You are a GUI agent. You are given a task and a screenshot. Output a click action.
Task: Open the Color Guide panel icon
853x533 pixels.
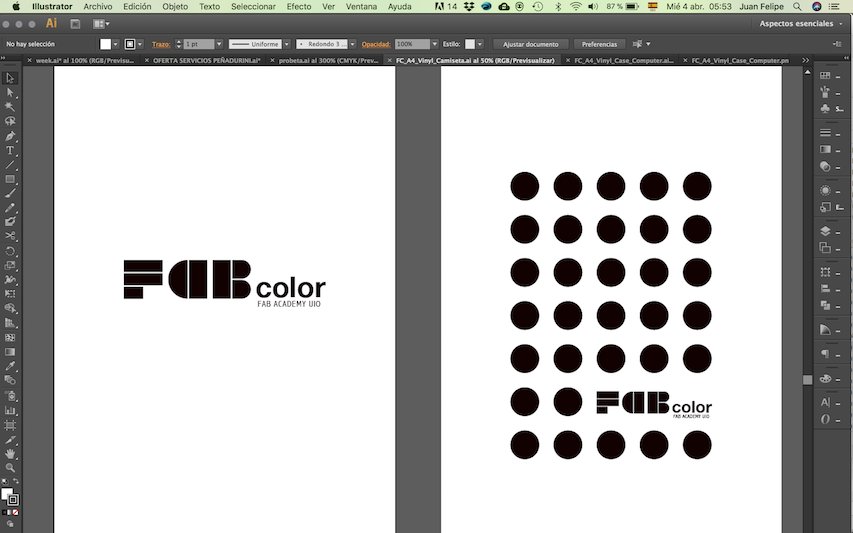(x=825, y=330)
